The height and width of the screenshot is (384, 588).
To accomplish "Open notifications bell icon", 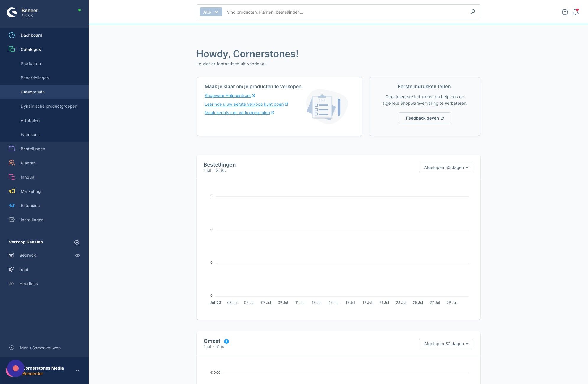I will click(x=576, y=12).
